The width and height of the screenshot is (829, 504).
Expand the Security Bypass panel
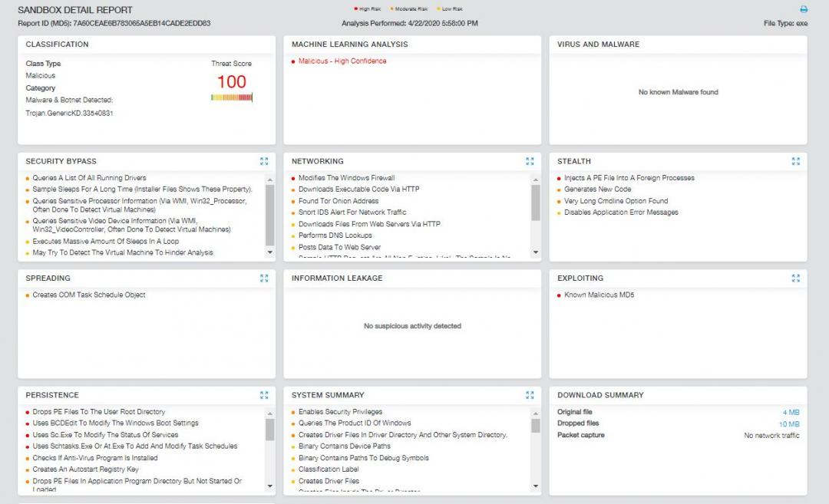[264, 161]
